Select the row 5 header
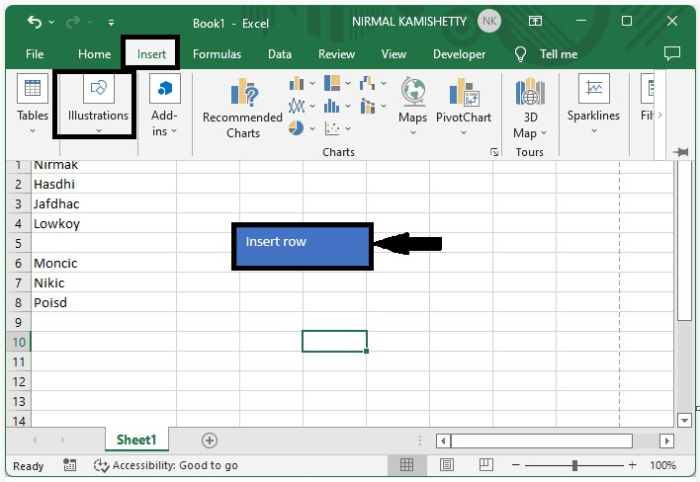 [x=18, y=243]
